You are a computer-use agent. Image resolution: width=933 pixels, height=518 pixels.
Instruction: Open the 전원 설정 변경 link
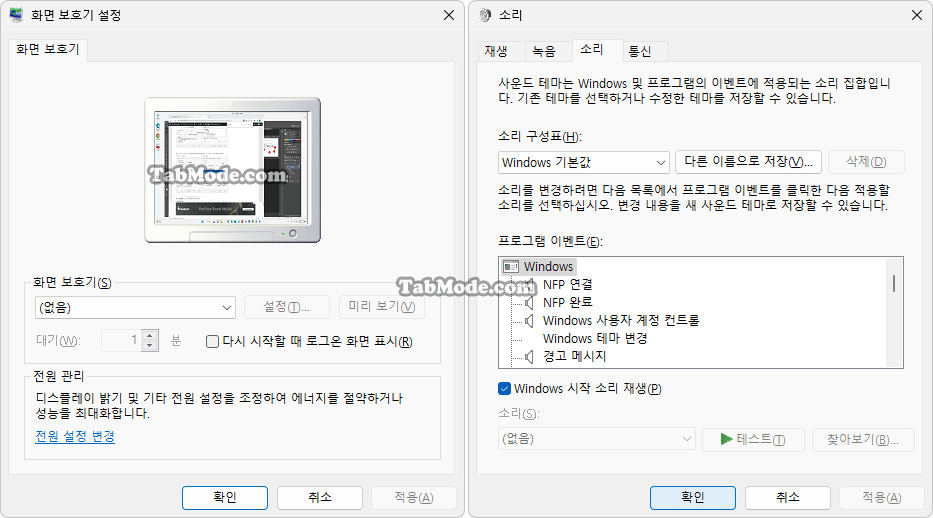pyautogui.click(x=75, y=437)
